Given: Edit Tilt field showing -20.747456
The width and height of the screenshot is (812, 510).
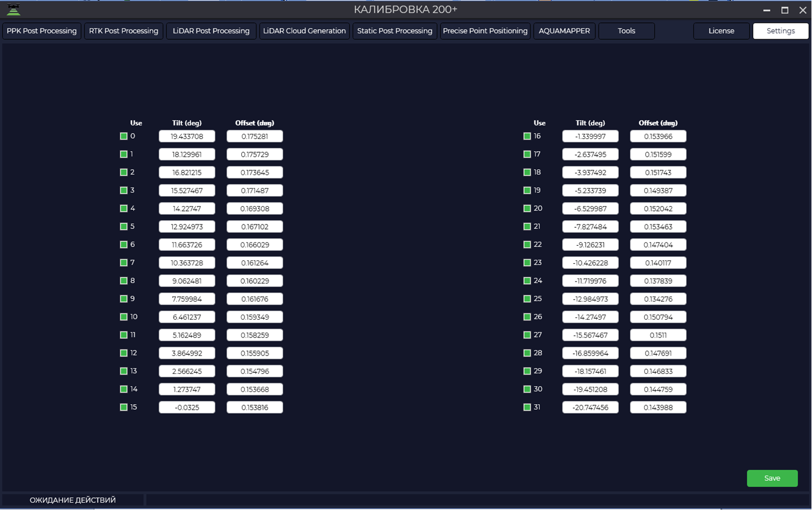Looking at the screenshot, I should [590, 408].
